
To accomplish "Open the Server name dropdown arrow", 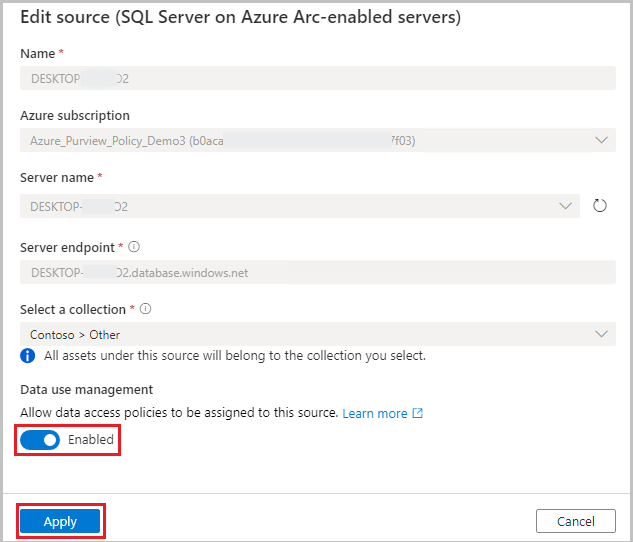I will tap(565, 206).
